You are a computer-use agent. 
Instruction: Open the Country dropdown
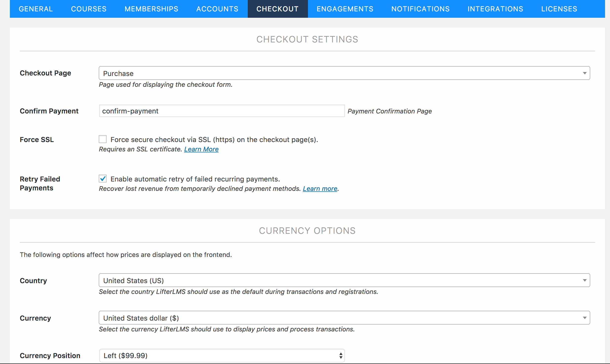[344, 280]
